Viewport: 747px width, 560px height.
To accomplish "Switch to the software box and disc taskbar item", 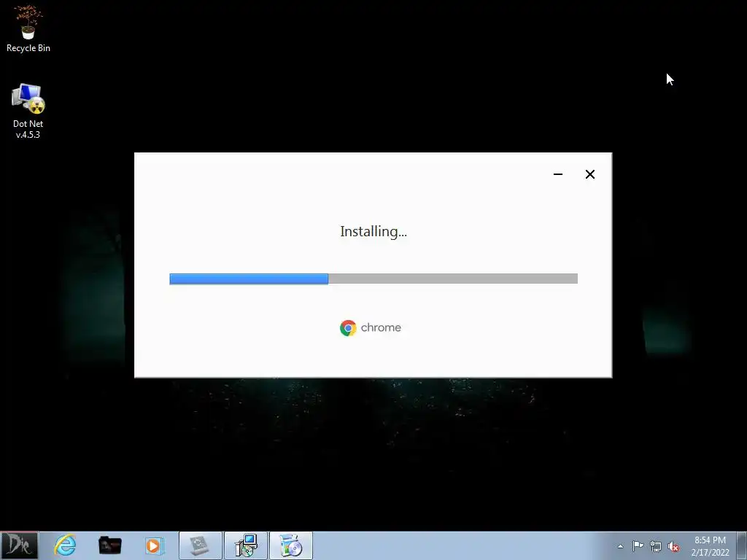I will [x=291, y=545].
